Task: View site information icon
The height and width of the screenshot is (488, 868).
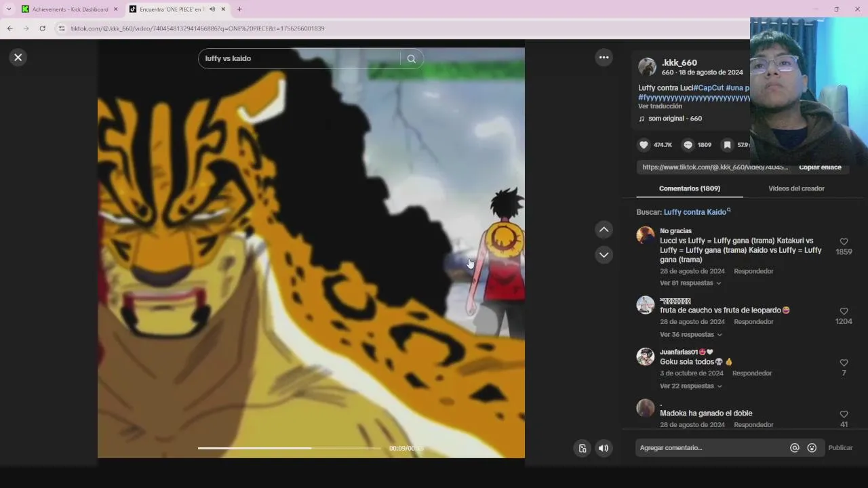Action: tap(62, 28)
